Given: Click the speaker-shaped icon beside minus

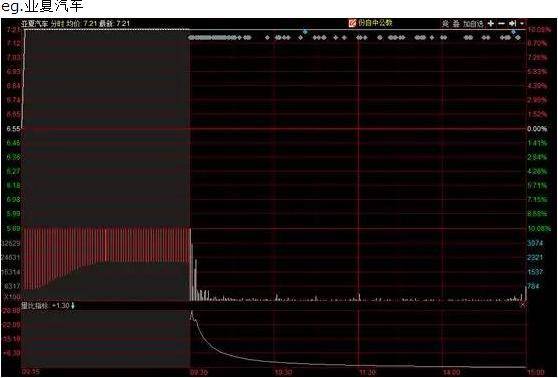Looking at the screenshot, I should (x=512, y=23).
